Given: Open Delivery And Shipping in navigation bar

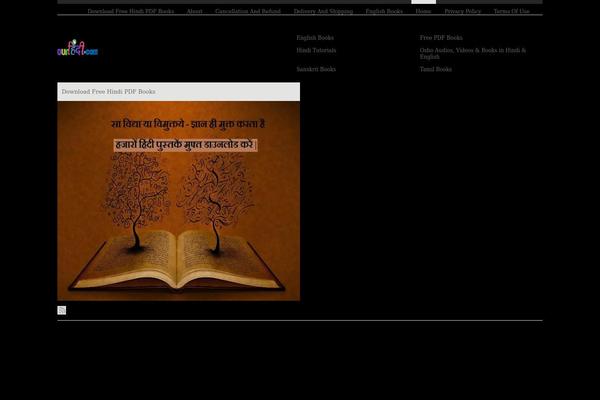Looking at the screenshot, I should click(x=323, y=11).
